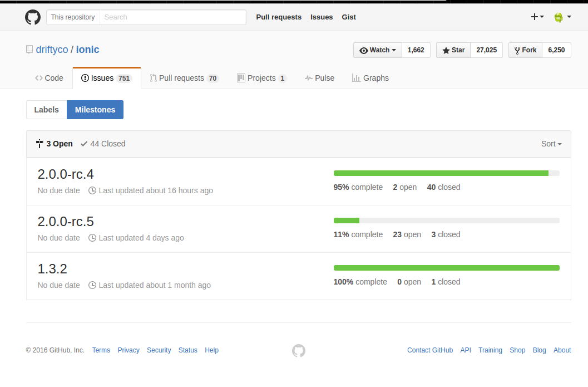Image resolution: width=588 pixels, height=387 pixels.
Task: Open the 6,250 forks count
Action: (556, 50)
